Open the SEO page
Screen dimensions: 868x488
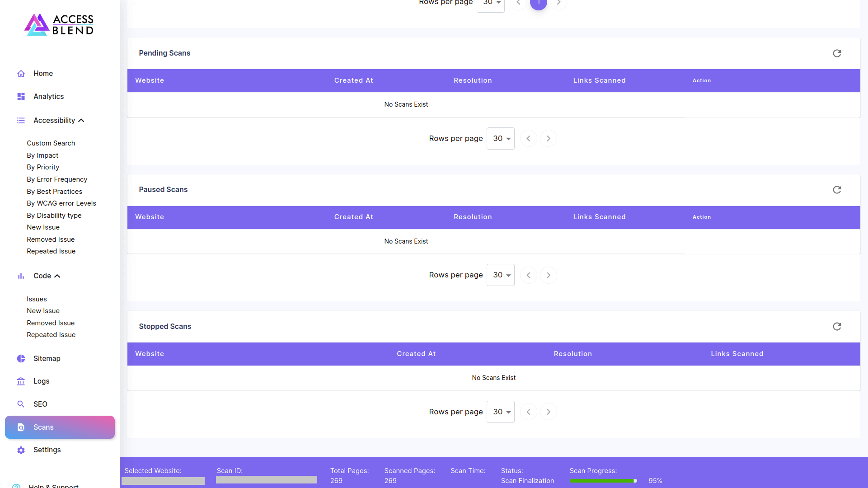(40, 404)
